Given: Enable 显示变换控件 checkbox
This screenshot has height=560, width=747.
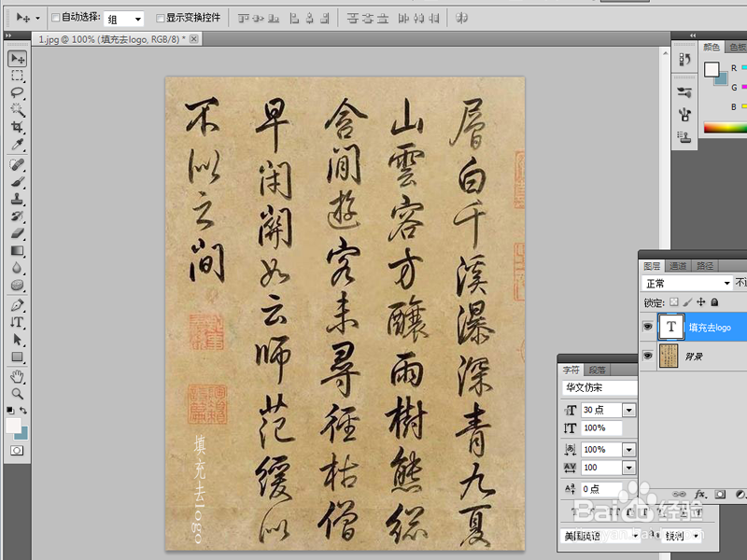Looking at the screenshot, I should (160, 18).
